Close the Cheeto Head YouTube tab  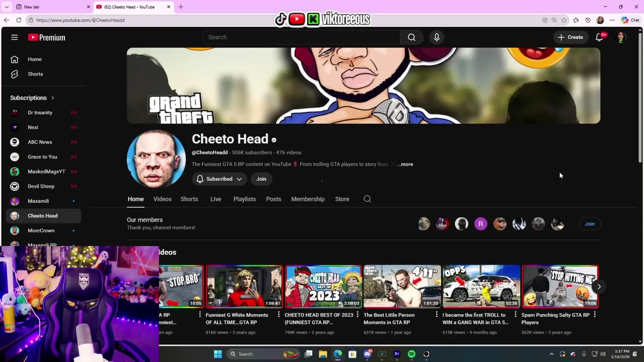pos(169,7)
